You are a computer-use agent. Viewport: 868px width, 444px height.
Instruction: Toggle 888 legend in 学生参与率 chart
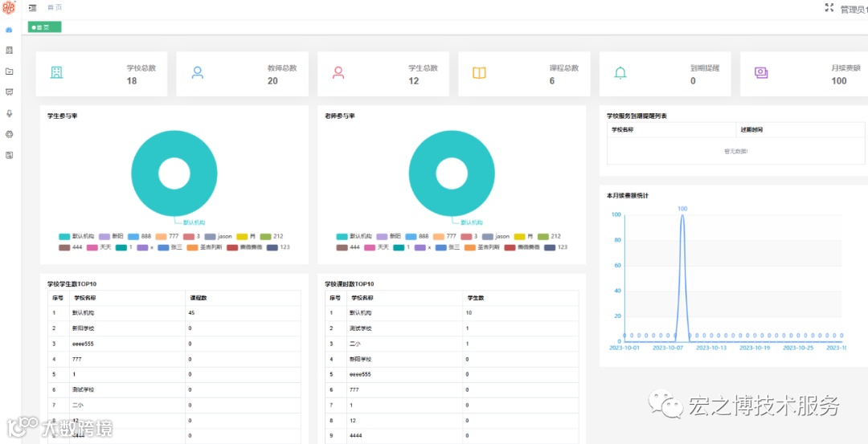(x=139, y=236)
